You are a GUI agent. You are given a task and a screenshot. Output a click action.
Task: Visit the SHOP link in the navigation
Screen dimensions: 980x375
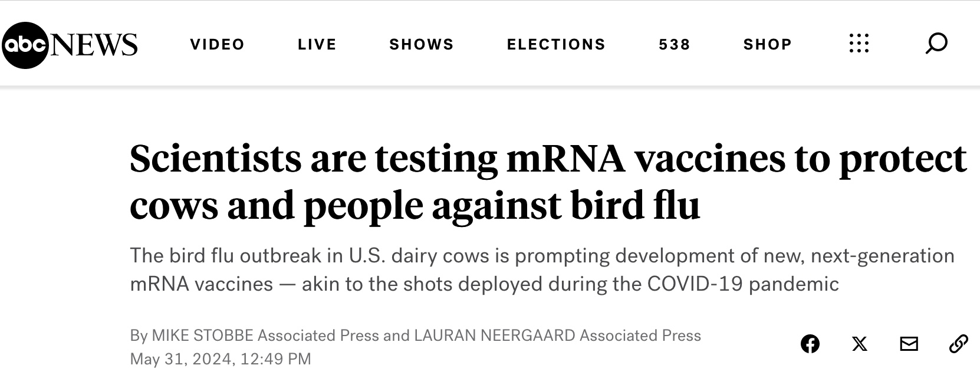pyautogui.click(x=768, y=44)
